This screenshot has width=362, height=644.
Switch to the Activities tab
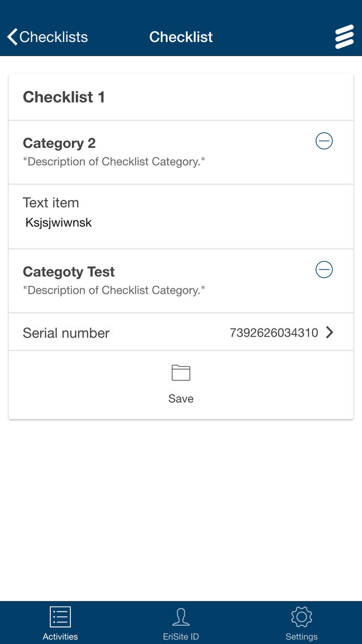(x=60, y=624)
